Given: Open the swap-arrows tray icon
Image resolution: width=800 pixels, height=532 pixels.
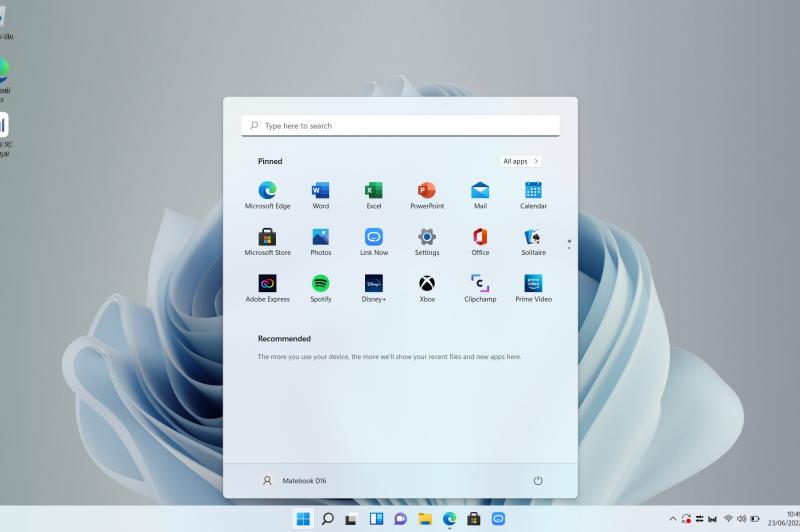Looking at the screenshot, I should [699, 519].
